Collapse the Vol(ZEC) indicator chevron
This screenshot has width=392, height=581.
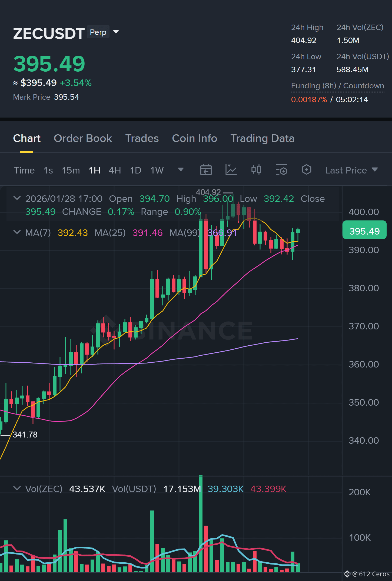point(17,488)
